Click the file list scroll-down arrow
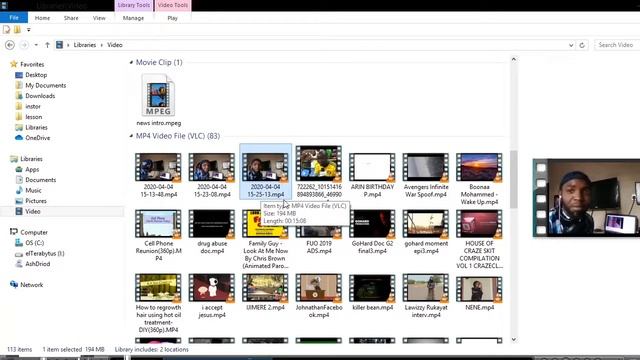Image resolution: width=640 pixels, height=360 pixels. [513, 339]
